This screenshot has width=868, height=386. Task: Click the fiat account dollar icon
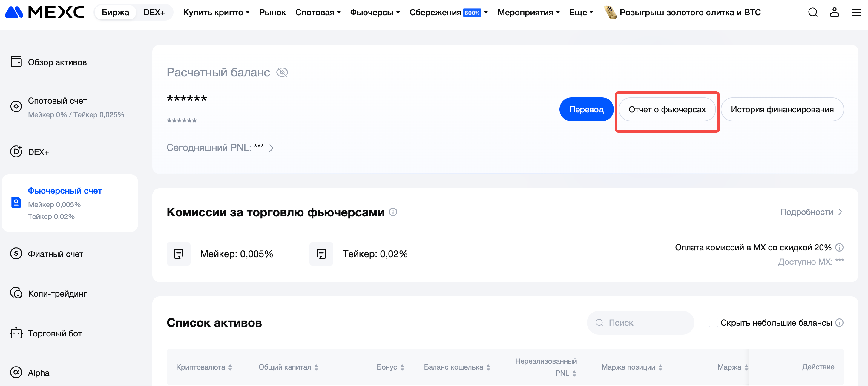point(16,254)
